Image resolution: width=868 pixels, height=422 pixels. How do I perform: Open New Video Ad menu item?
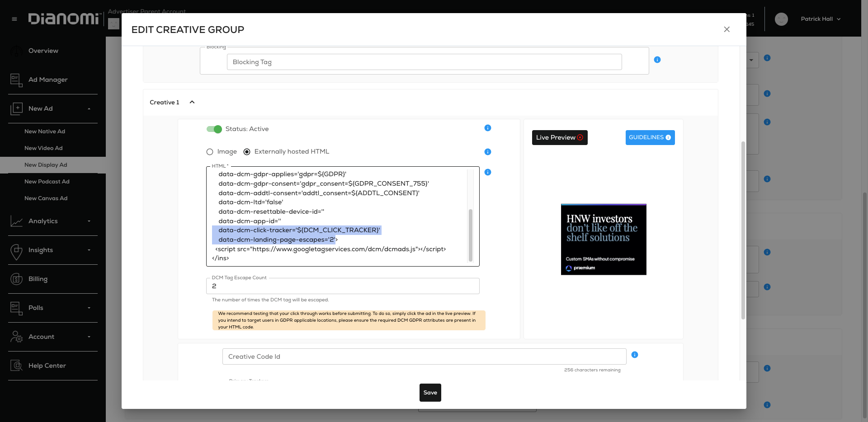pyautogui.click(x=43, y=148)
